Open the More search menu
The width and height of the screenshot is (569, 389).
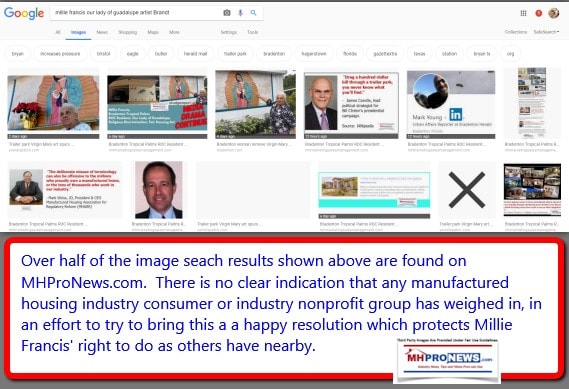174,32
